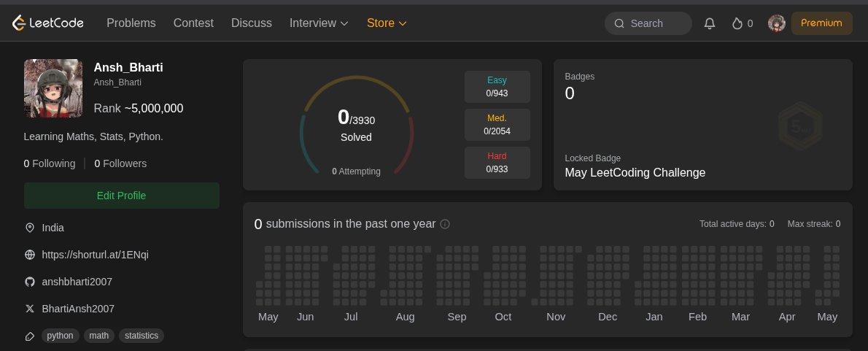Select the statistics skill tag
The image size is (868, 351).
[x=142, y=336]
